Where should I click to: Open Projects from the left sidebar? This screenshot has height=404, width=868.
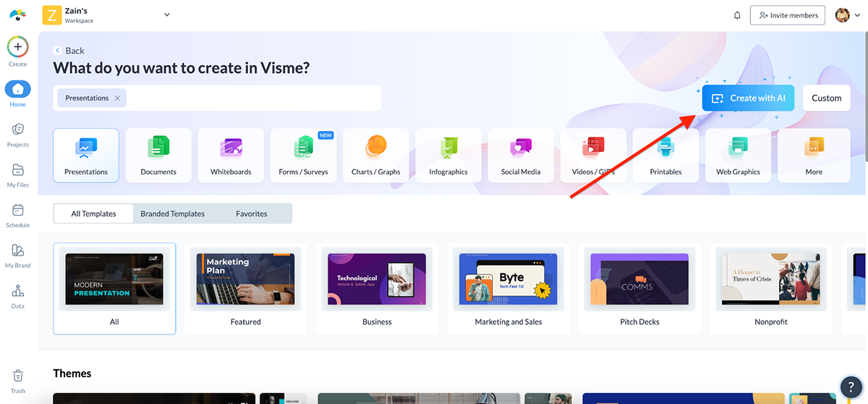pyautogui.click(x=18, y=130)
